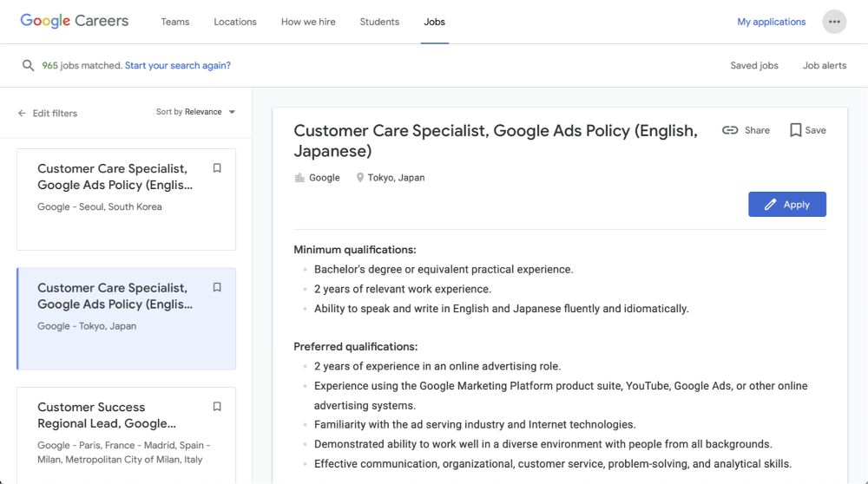This screenshot has width=868, height=484.
Task: Open Saved jobs
Action: [x=754, y=65]
